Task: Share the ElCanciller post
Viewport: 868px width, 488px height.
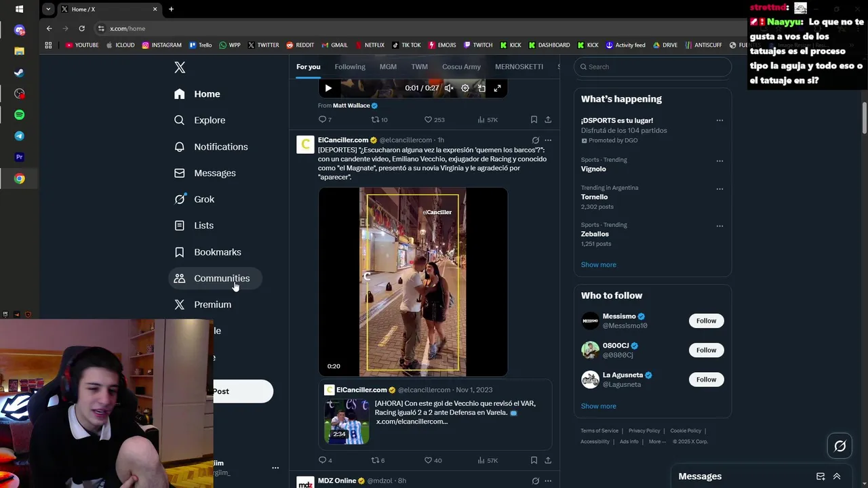Action: click(x=548, y=460)
